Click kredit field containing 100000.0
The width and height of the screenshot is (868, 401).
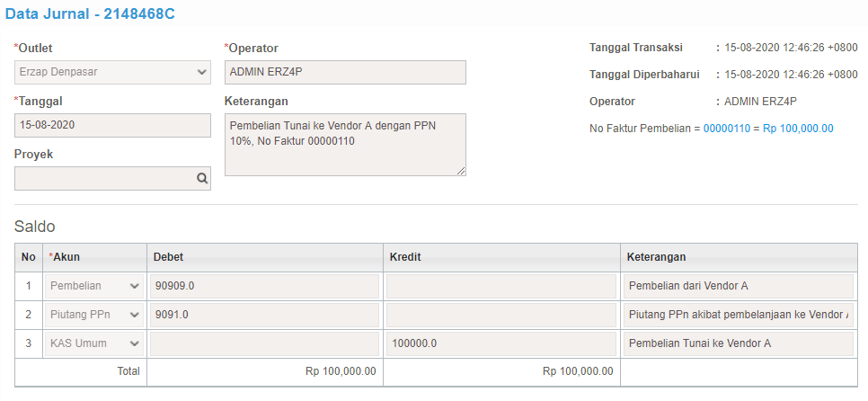tap(501, 343)
